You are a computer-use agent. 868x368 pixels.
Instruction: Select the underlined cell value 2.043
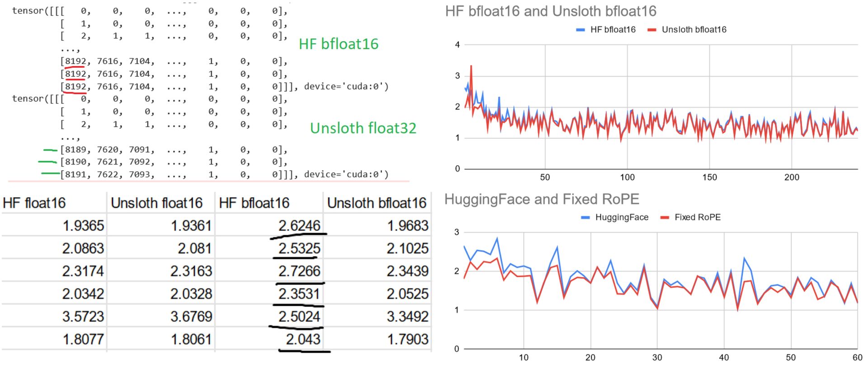(303, 339)
